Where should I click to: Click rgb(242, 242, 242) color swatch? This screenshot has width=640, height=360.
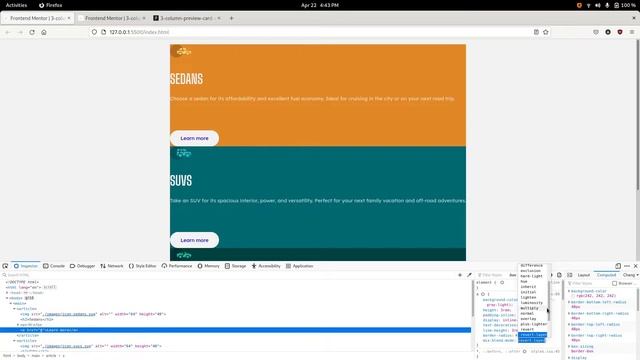(573, 296)
